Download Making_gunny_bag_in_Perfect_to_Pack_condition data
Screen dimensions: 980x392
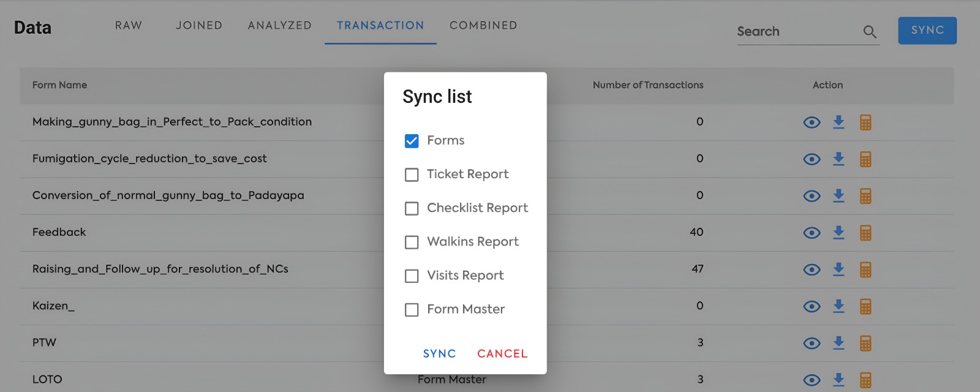point(839,123)
